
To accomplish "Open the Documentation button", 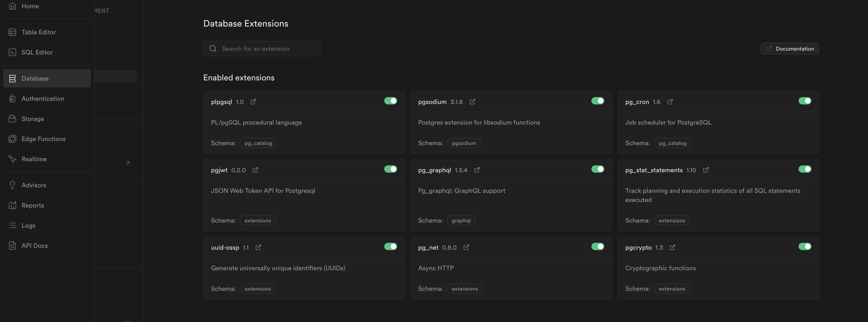I will (x=789, y=49).
